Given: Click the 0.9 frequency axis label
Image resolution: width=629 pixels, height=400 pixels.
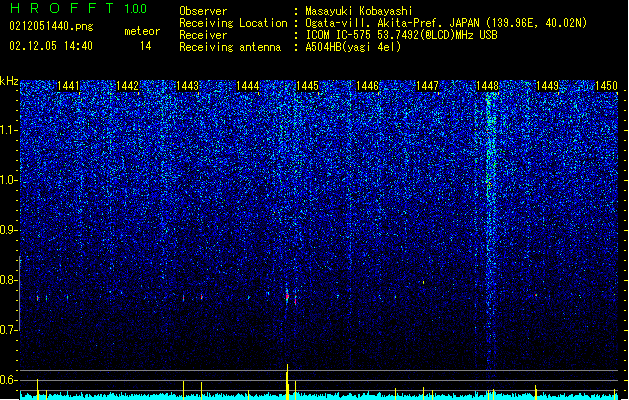Looking at the screenshot, I should tap(9, 230).
